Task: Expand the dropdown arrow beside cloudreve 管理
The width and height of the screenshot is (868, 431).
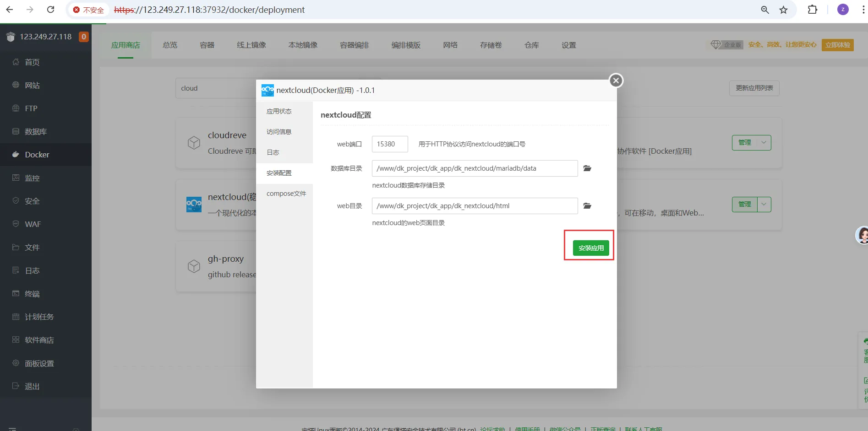Action: click(764, 143)
